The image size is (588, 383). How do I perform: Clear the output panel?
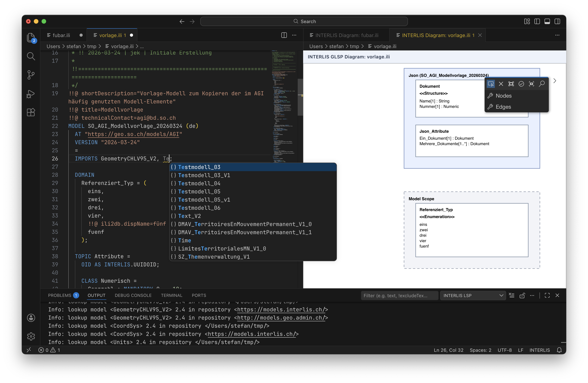(511, 295)
